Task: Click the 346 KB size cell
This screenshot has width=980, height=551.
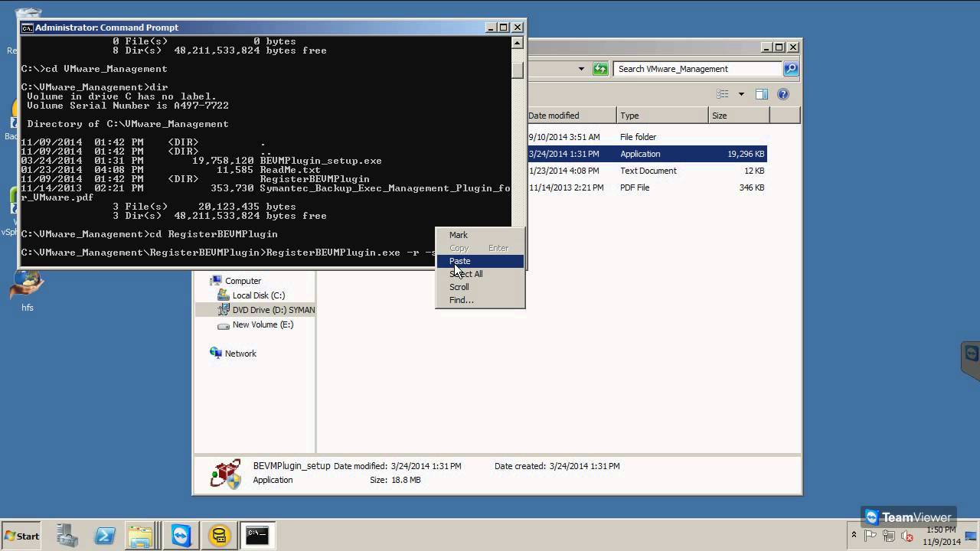Action: pos(752,187)
